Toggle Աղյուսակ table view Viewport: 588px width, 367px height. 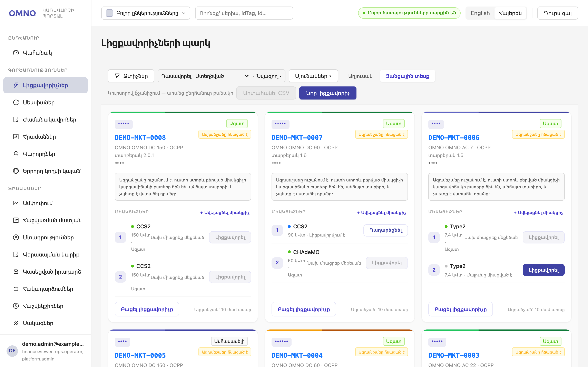tap(360, 76)
